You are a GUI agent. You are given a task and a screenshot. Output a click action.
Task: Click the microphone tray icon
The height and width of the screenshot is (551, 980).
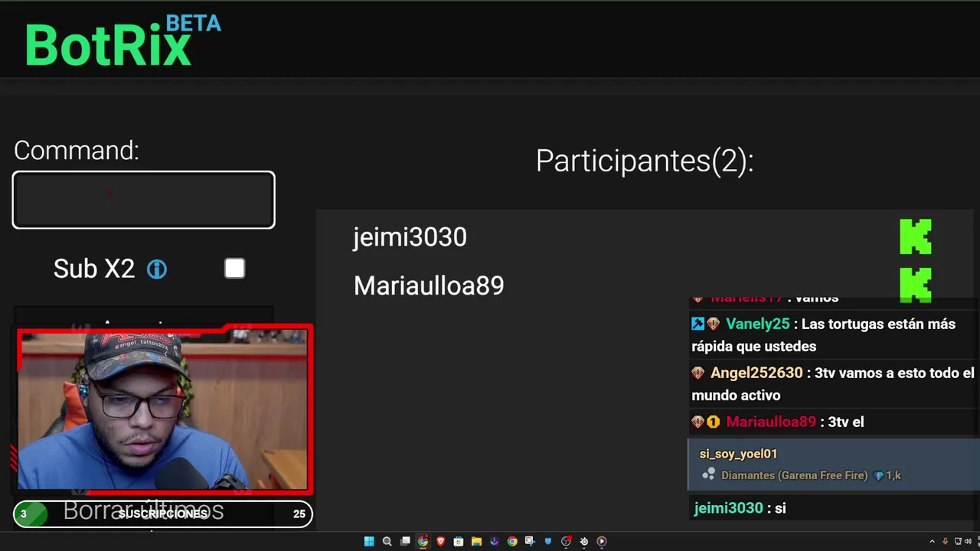[945, 541]
